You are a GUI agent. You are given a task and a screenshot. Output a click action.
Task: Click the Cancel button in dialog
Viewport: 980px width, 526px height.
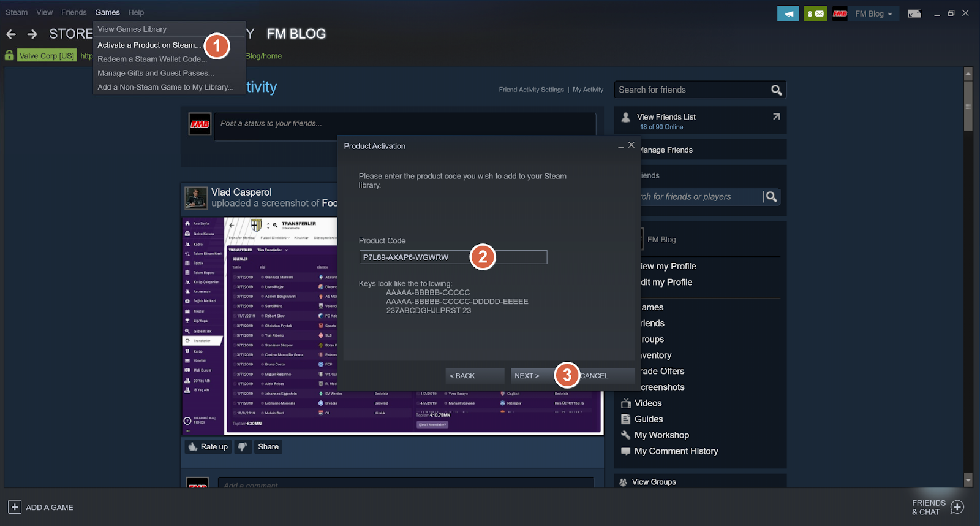tap(605, 376)
